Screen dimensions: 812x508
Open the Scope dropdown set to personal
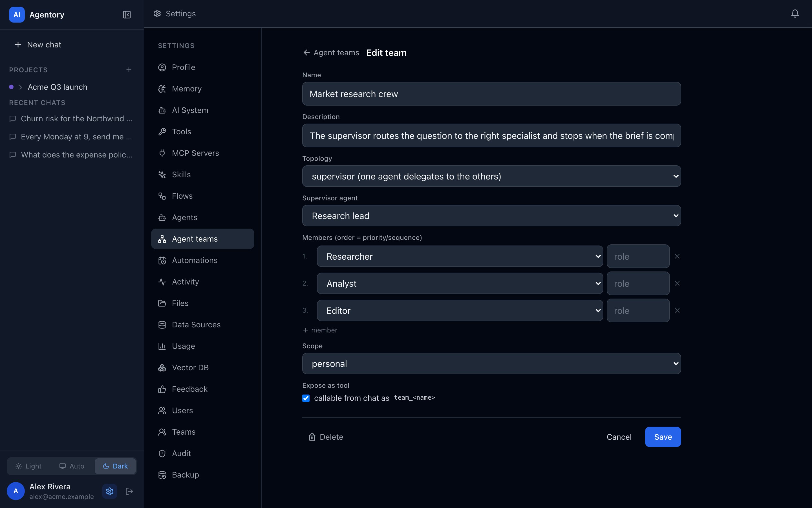pyautogui.click(x=491, y=364)
